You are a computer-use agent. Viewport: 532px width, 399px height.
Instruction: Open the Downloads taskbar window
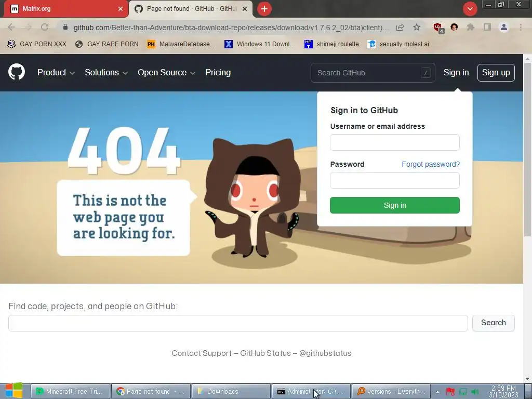click(231, 391)
